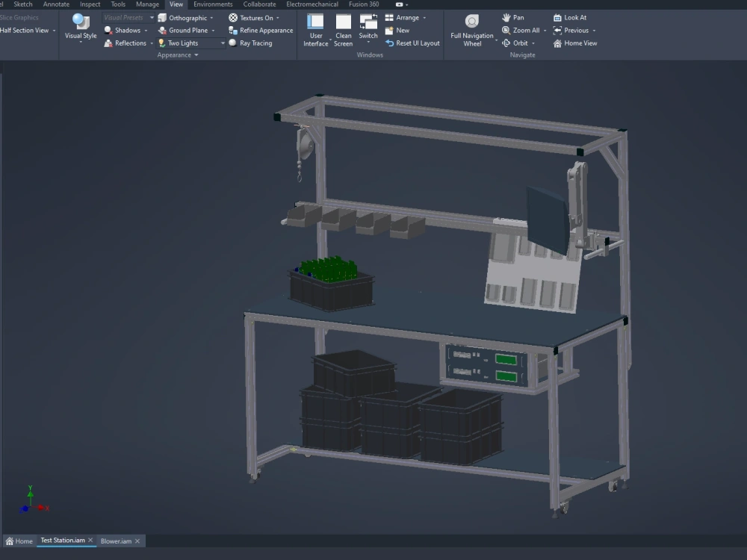Open the Fusion 360 ribbon tab
This screenshot has width=747, height=560.
tap(364, 4)
